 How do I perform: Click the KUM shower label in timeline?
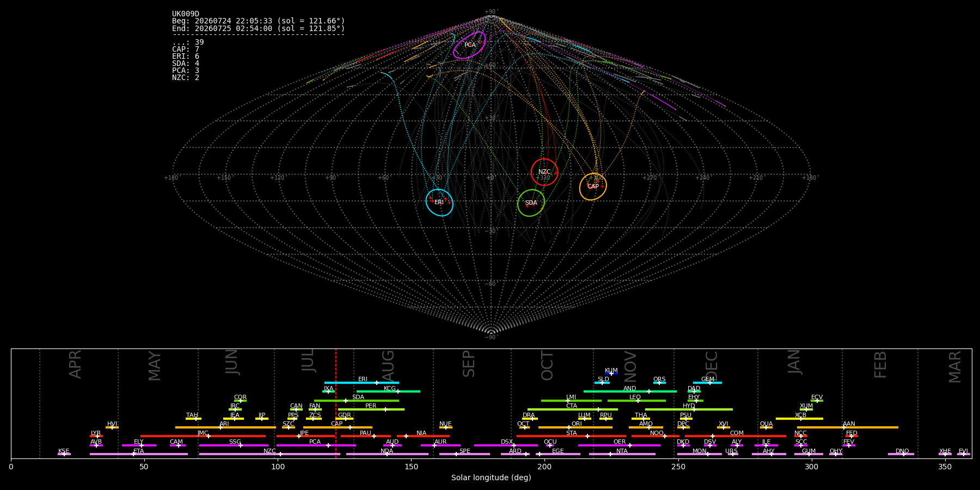point(611,371)
